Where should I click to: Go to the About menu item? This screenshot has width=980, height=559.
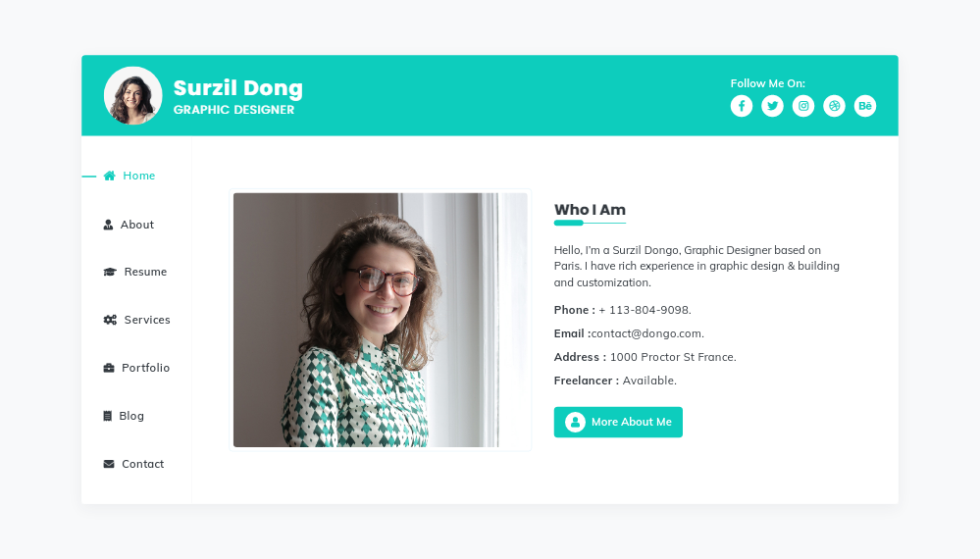(x=137, y=225)
